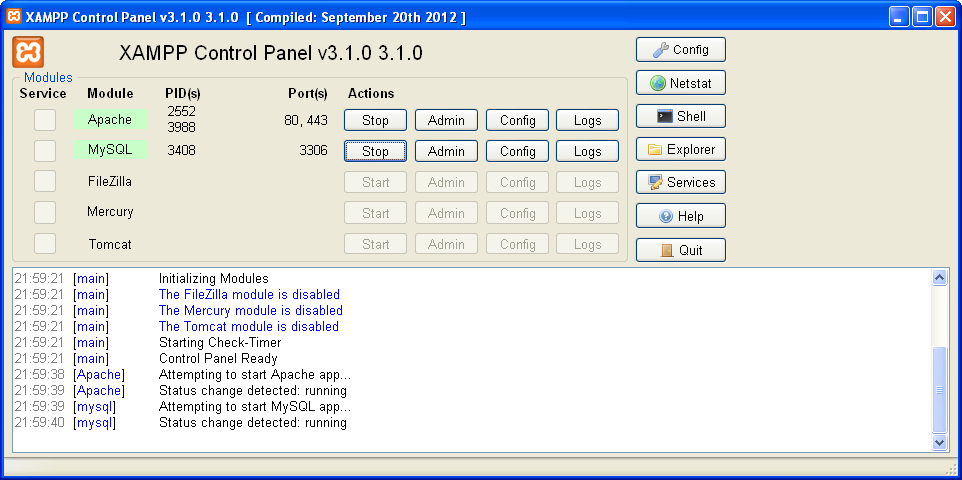Viewport: 962px width, 480px height.
Task: Stop the MySQL module
Action: (x=375, y=151)
